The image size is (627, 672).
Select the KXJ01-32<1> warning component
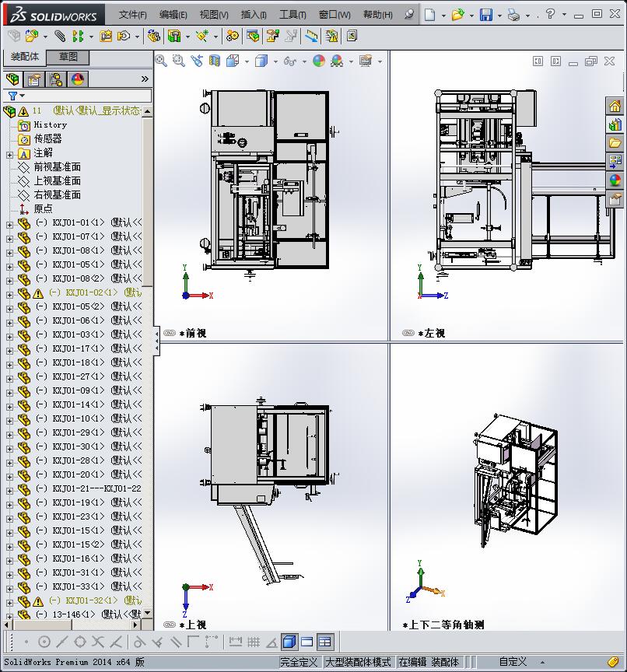tap(95, 600)
